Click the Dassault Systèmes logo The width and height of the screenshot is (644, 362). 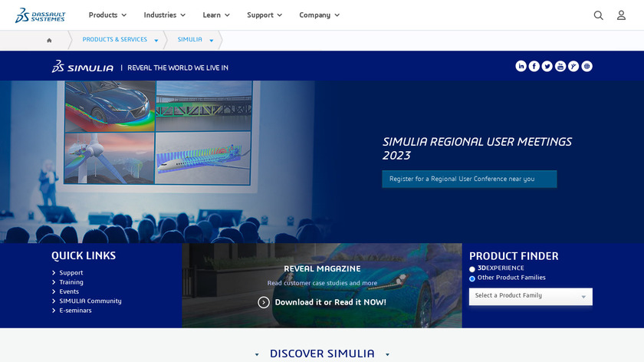click(40, 15)
